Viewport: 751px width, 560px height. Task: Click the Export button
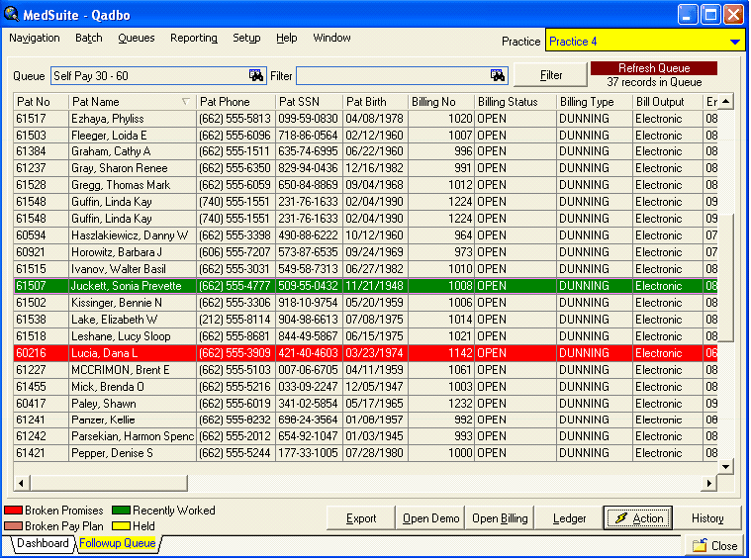pos(360,518)
